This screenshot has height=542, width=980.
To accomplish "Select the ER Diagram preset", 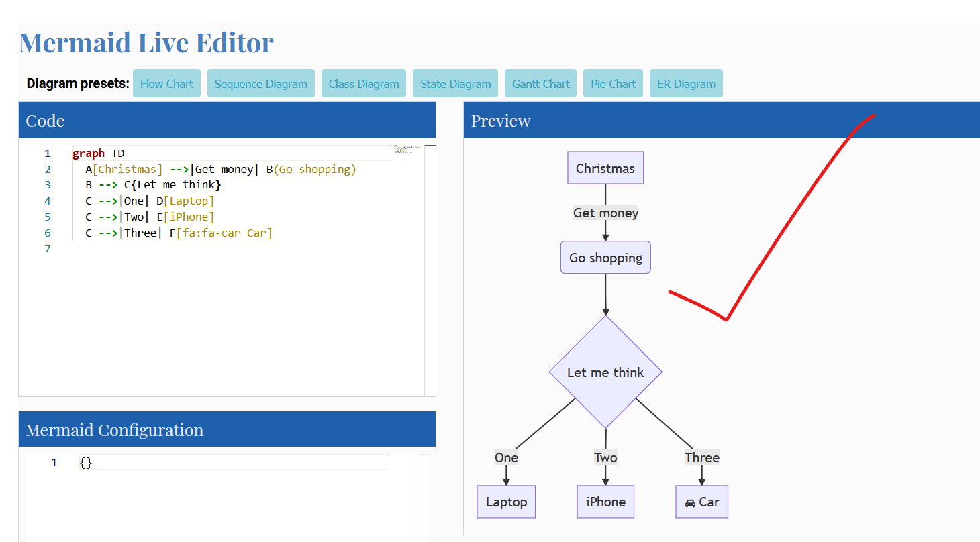I will (686, 83).
